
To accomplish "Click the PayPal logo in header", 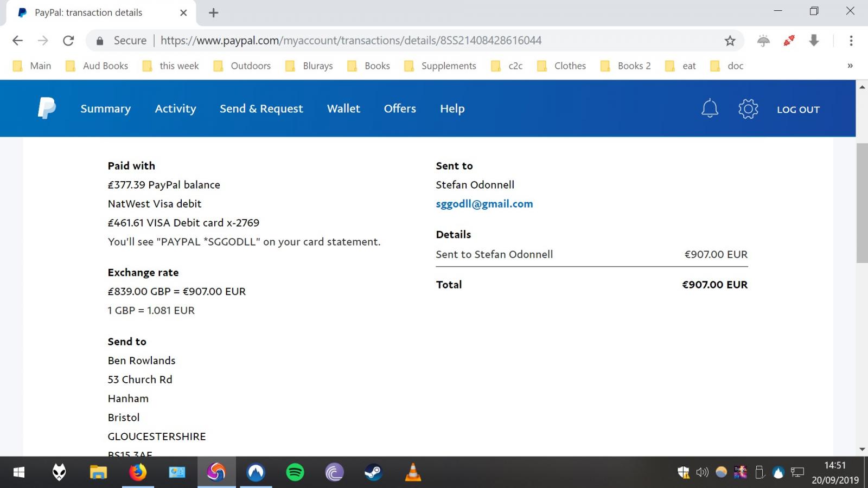I will pos(47,108).
